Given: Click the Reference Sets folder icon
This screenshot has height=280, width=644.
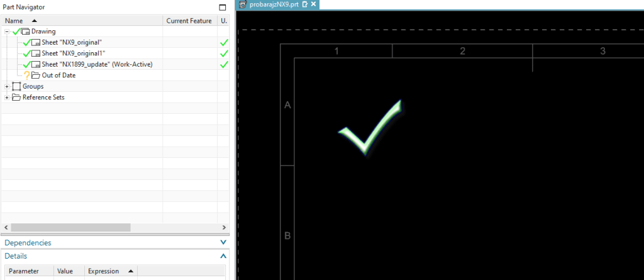Looking at the screenshot, I should [16, 98].
